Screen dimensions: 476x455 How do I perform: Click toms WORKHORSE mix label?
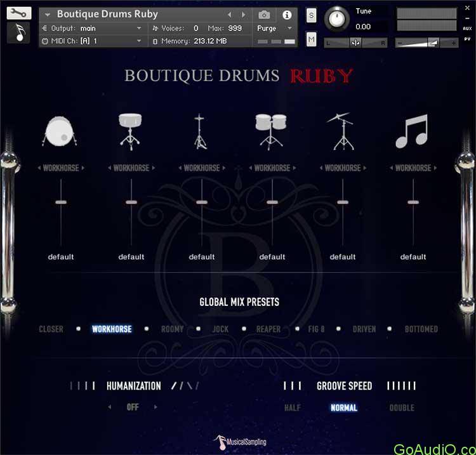click(x=272, y=168)
